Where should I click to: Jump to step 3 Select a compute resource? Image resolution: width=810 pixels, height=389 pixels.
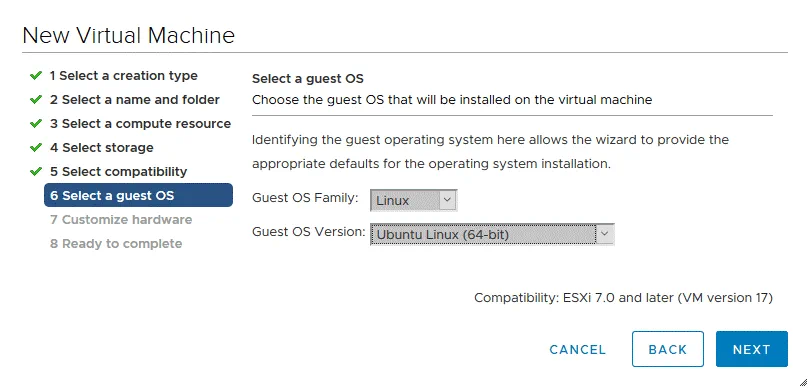(x=141, y=123)
